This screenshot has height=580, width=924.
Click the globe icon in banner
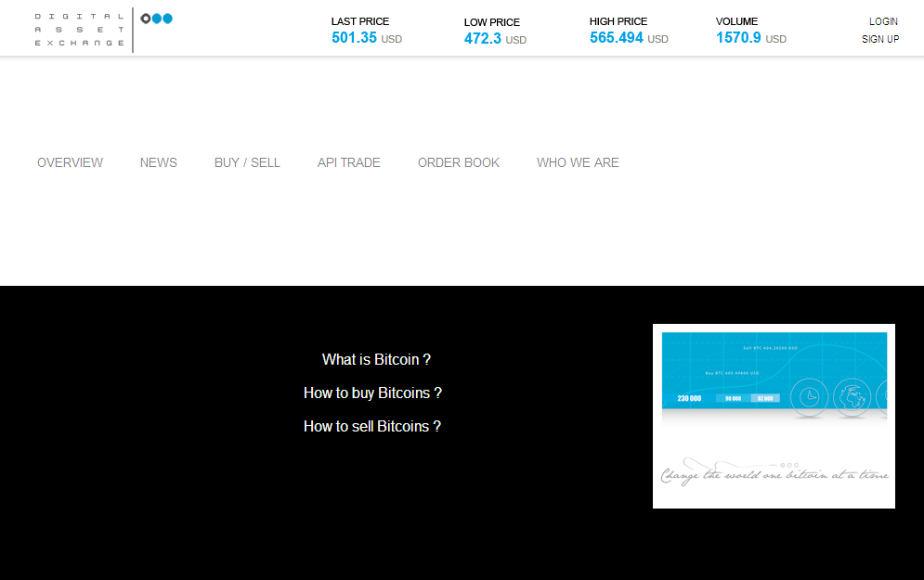coord(852,397)
